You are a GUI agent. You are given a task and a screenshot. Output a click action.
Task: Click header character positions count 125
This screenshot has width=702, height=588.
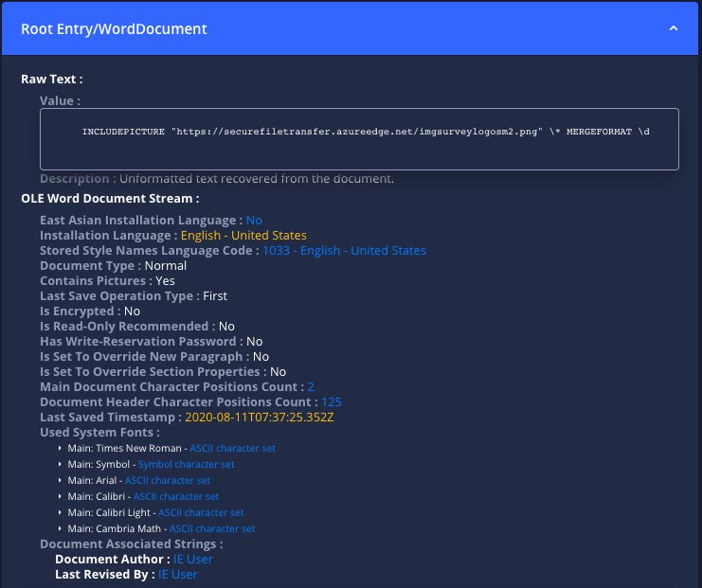pos(332,401)
